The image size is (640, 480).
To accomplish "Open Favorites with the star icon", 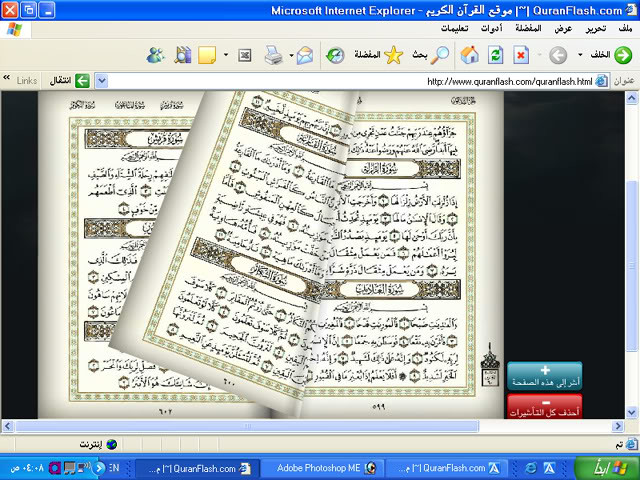I will point(393,55).
